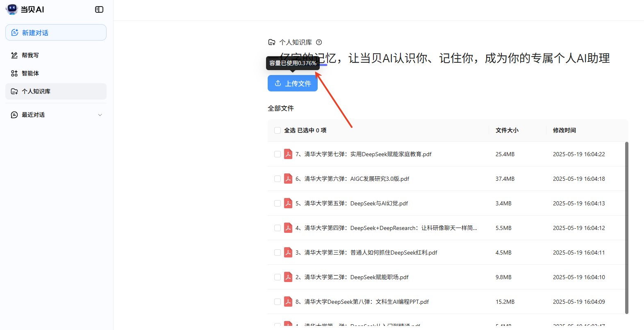Click timestamp 2025-05-19 16:04:12

(x=579, y=228)
